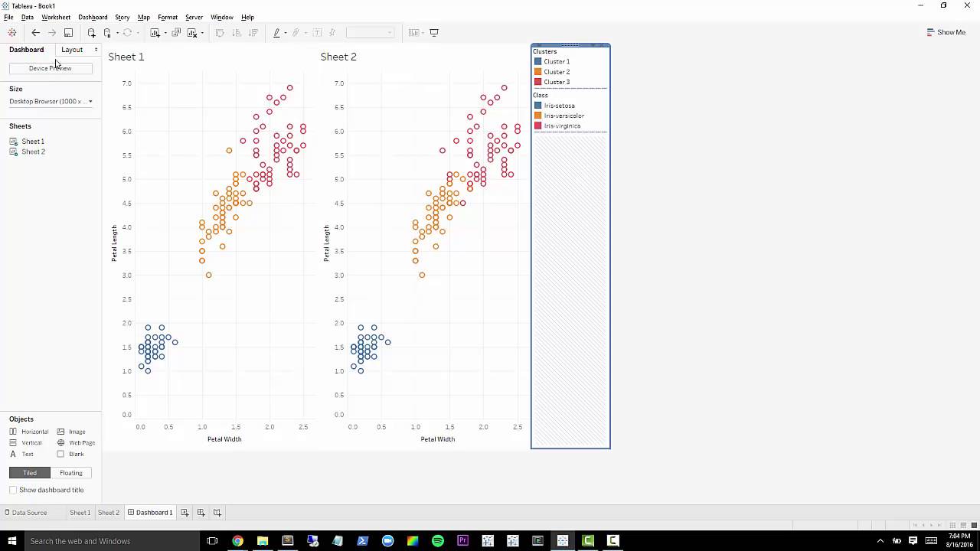Image resolution: width=980 pixels, height=551 pixels.
Task: Open the Dashboard menu
Action: point(93,17)
